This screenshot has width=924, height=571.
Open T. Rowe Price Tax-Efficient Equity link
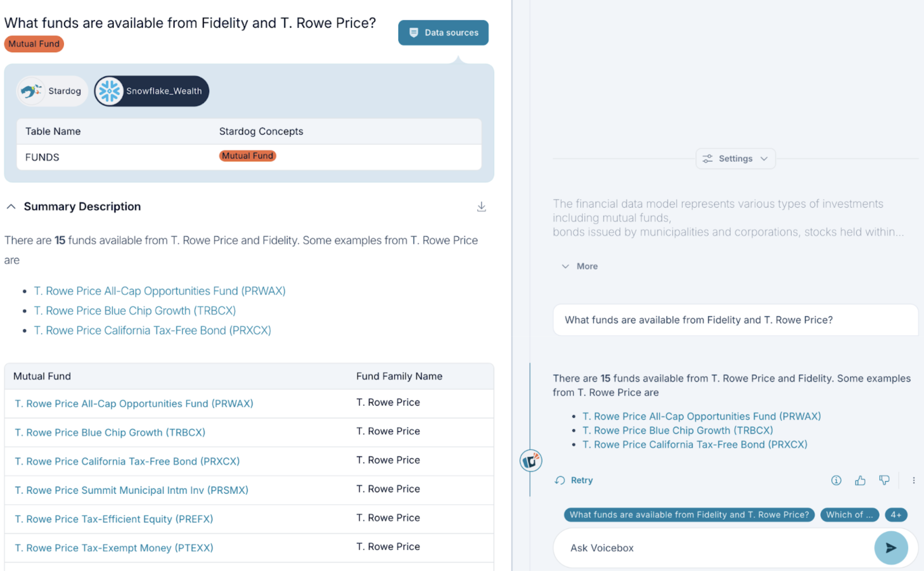[x=114, y=519]
